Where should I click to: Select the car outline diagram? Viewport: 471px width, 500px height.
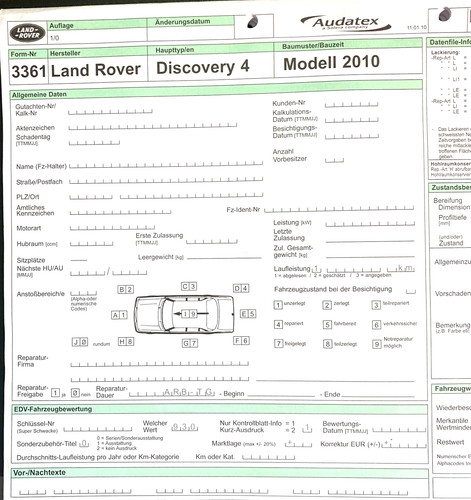tap(184, 314)
